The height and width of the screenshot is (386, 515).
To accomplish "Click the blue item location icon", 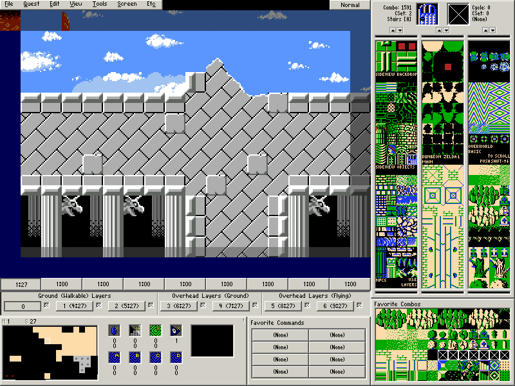I will (x=114, y=330).
